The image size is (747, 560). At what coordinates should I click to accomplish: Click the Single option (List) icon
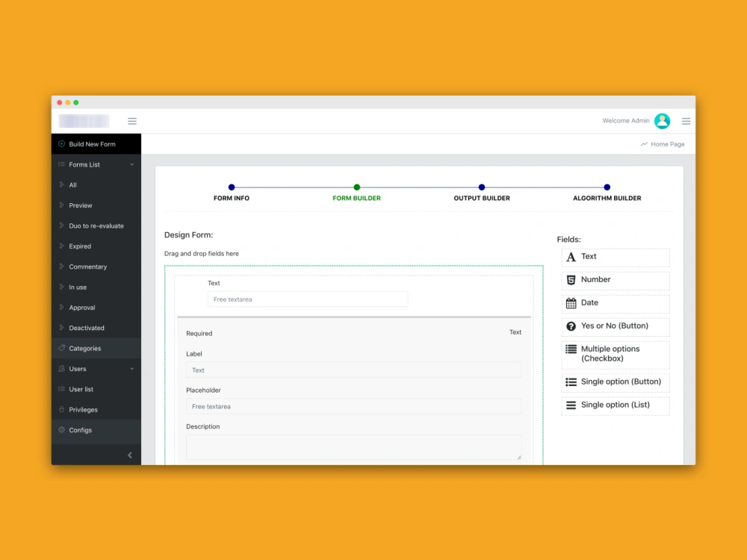click(x=570, y=405)
